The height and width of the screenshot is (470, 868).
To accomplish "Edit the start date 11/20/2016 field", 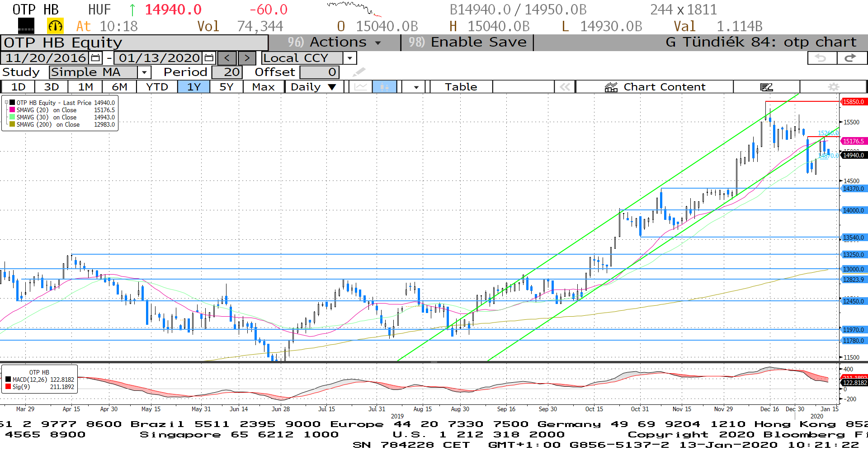I will tap(45, 58).
